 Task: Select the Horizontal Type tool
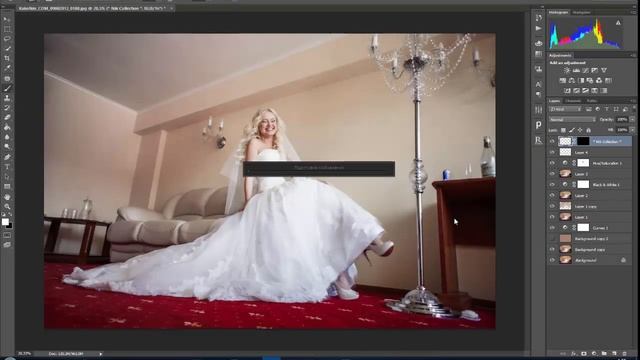tap(7, 167)
